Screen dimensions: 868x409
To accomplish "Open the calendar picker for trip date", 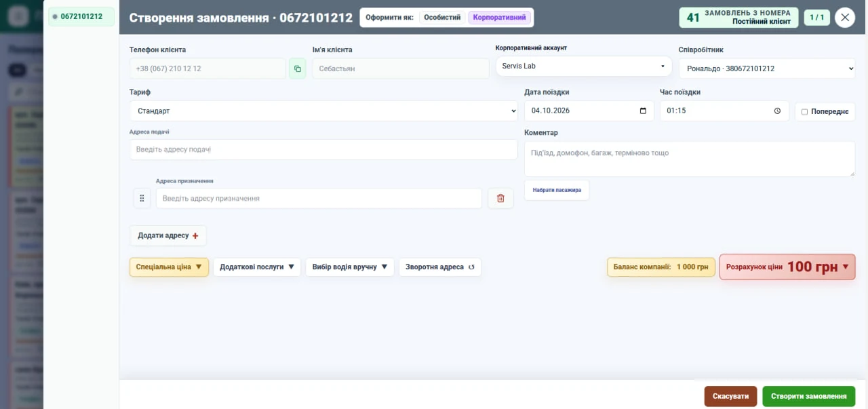I will [x=643, y=111].
